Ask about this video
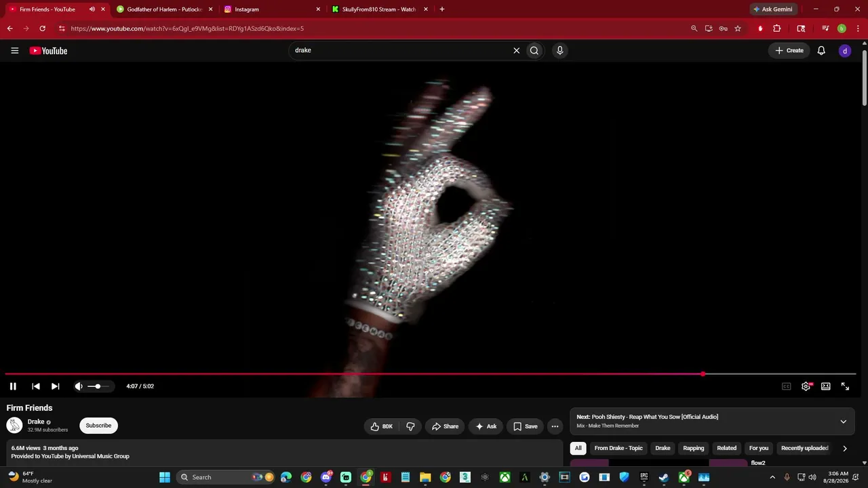Image resolution: width=868 pixels, height=488 pixels. pos(486,426)
